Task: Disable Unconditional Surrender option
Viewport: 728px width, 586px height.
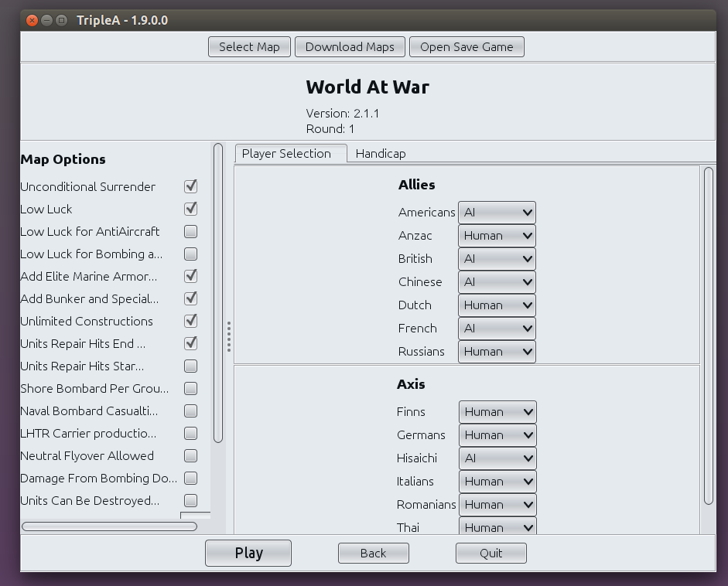Action: click(x=191, y=186)
